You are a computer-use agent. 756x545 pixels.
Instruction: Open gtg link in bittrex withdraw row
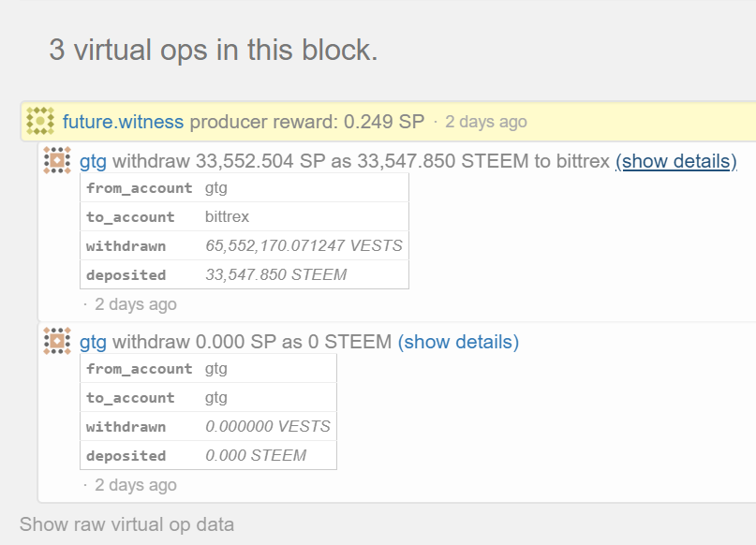pyautogui.click(x=93, y=161)
